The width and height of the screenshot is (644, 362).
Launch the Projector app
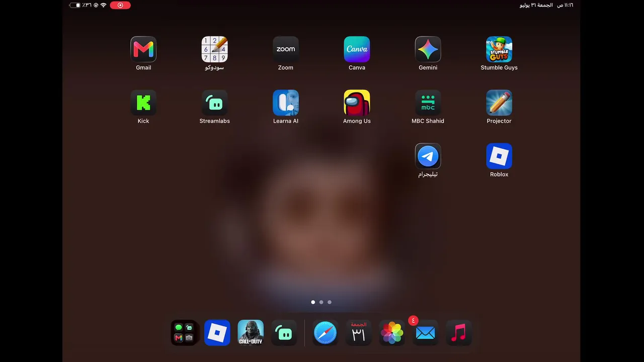point(499,103)
